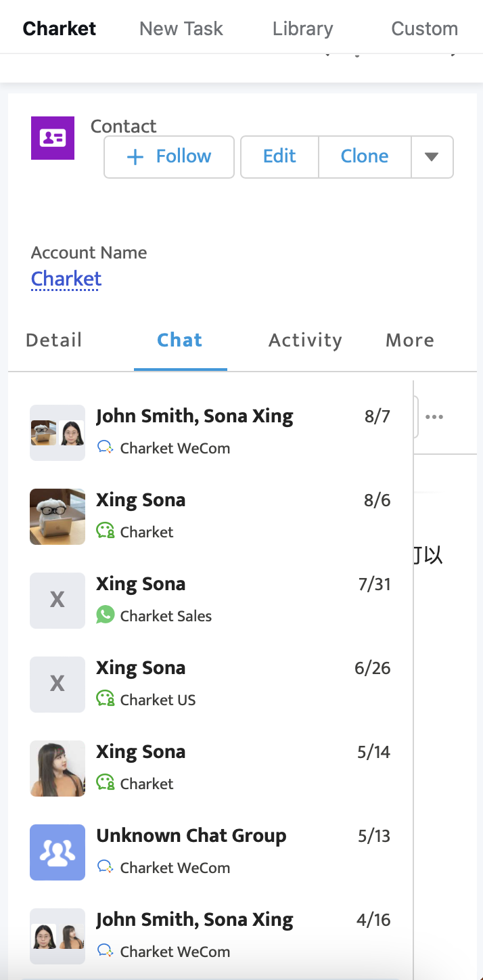Image resolution: width=483 pixels, height=980 pixels.
Task: Edit the contact record
Action: tap(279, 156)
